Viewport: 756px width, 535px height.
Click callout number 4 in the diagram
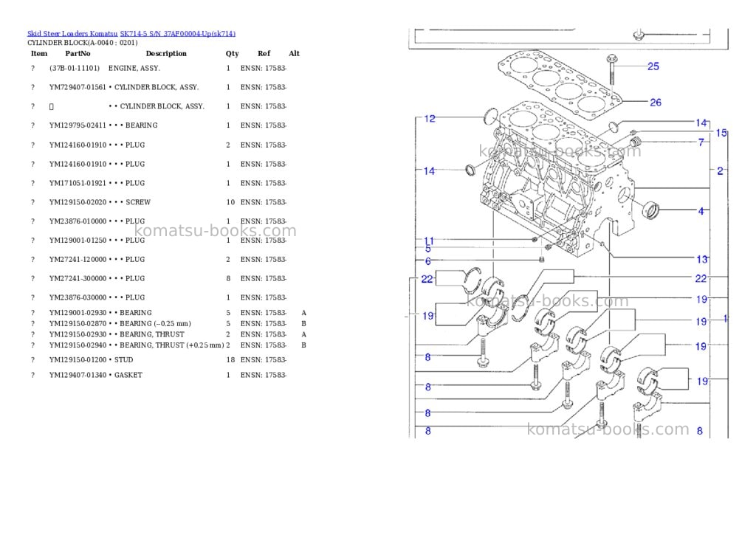(701, 211)
